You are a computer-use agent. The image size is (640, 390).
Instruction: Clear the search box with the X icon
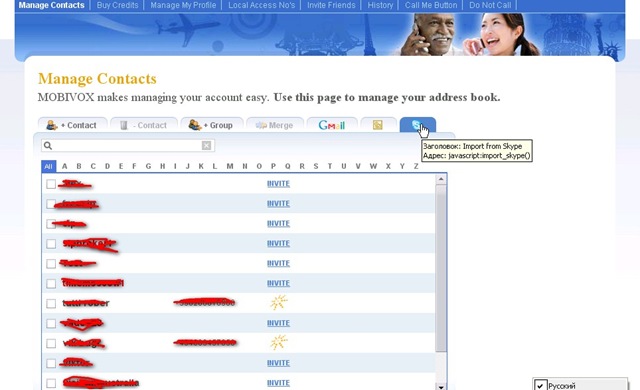coord(207,146)
